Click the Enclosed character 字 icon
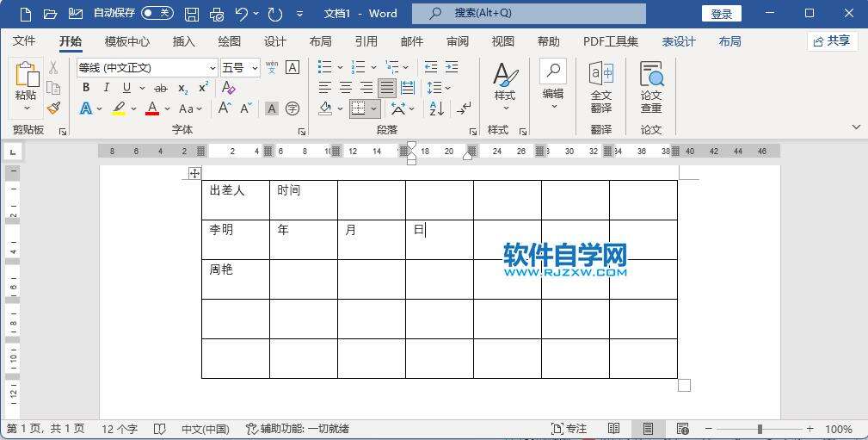Screen dimensions: 868x440 (x=292, y=108)
